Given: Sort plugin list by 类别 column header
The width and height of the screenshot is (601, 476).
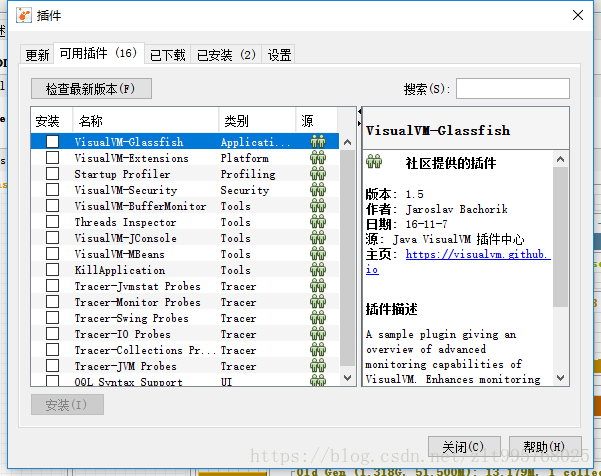Looking at the screenshot, I should (257, 121).
